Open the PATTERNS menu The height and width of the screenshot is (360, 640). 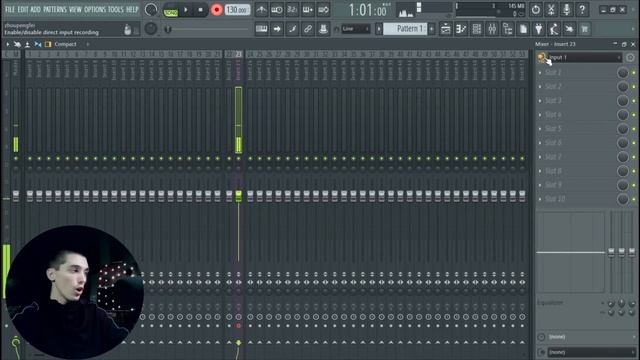(55, 9)
